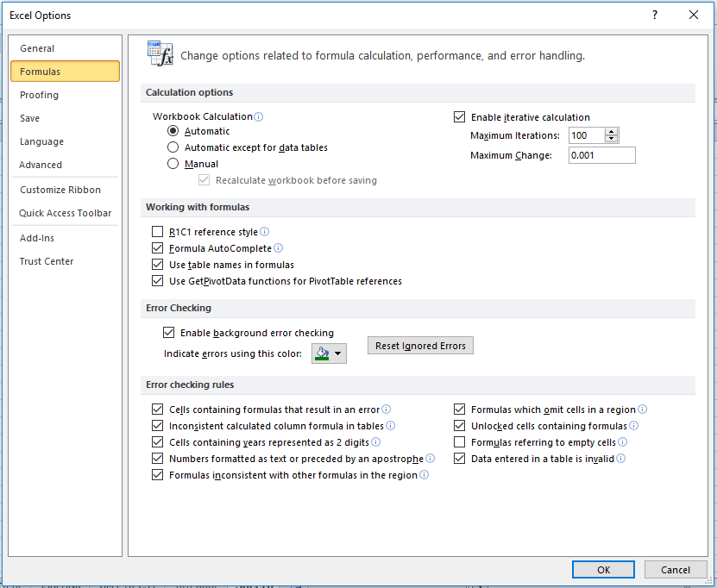Increase Maximum Iterations with up arrow
Viewport: 717px width, 588px height.
coord(611,132)
